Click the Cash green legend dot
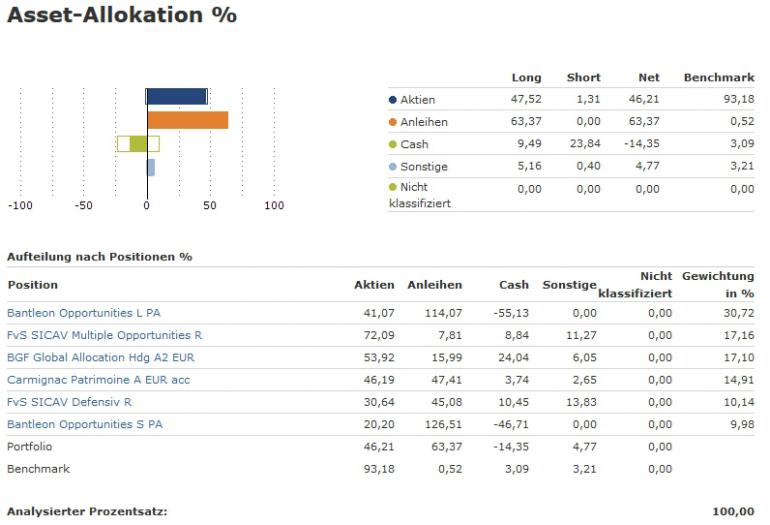The width and height of the screenshot is (770, 525). [393, 144]
